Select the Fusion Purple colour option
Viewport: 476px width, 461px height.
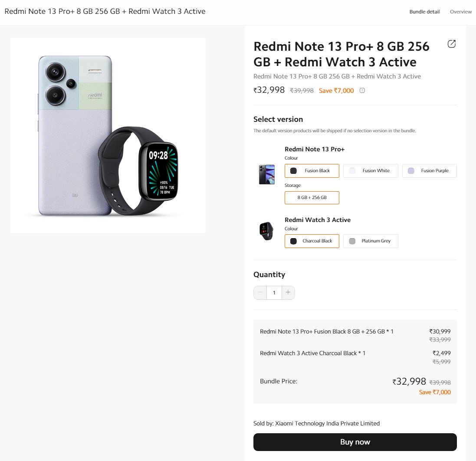coord(429,171)
